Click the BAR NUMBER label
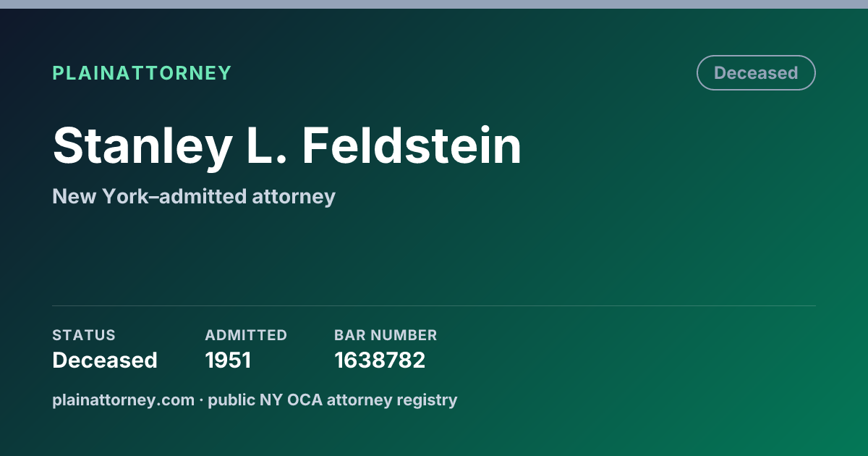 [386, 335]
